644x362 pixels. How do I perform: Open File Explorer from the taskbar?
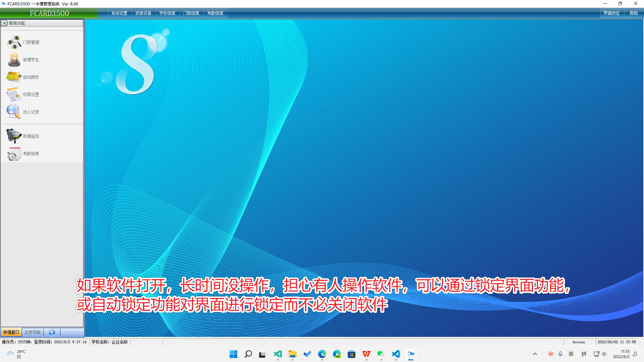292,354
